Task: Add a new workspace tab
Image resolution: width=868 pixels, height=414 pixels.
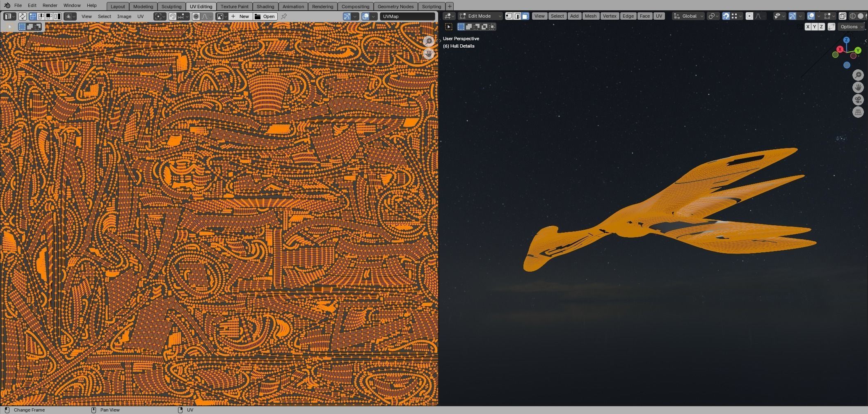Action: pos(450,6)
